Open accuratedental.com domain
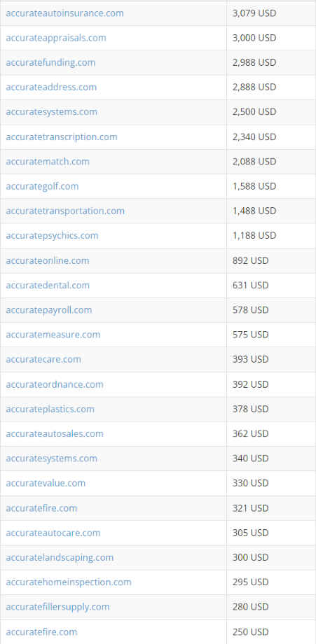 click(x=47, y=285)
